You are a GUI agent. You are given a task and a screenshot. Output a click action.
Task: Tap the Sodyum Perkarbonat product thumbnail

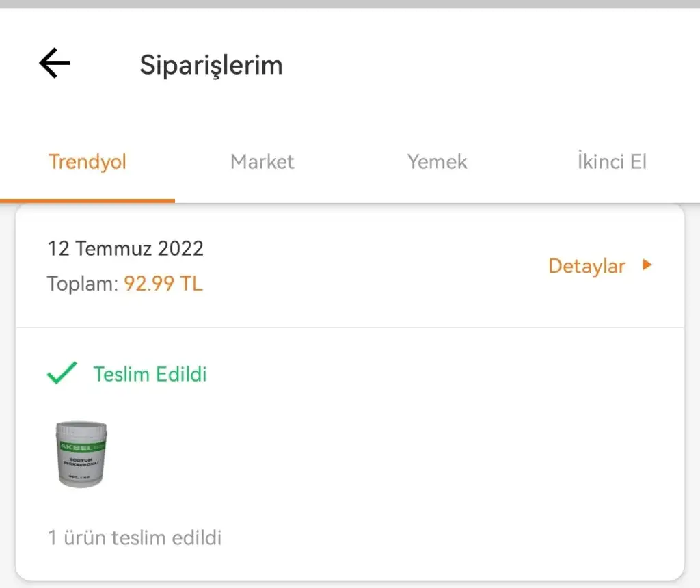pyautogui.click(x=81, y=453)
